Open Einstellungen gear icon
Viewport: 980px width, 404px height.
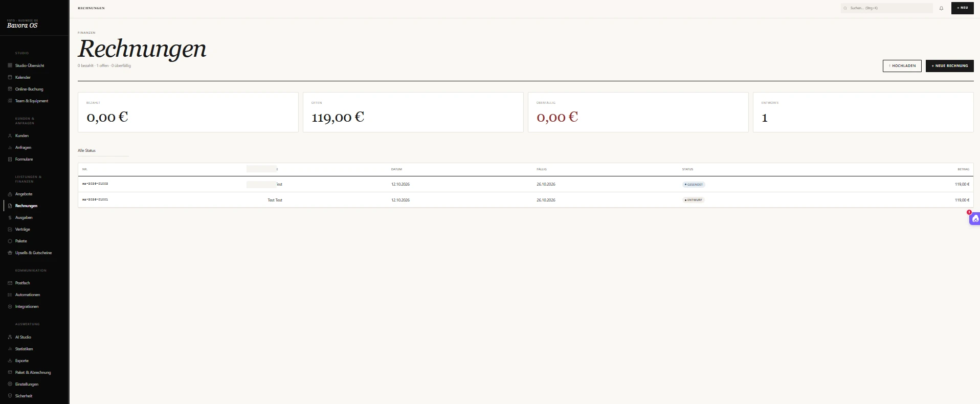click(10, 384)
